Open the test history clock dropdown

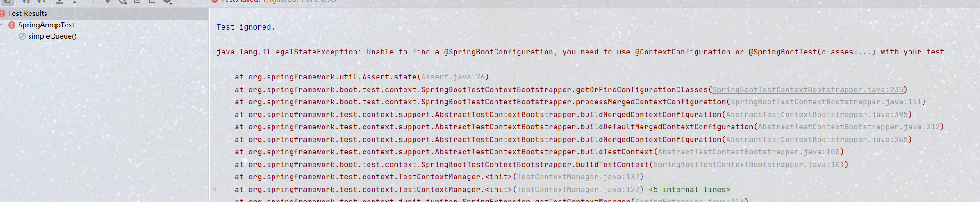(123, 1)
